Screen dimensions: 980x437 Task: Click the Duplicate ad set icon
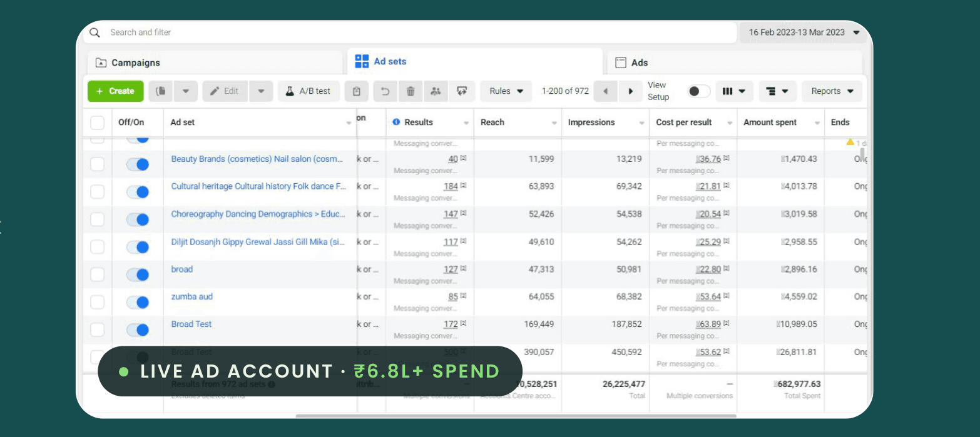(161, 91)
